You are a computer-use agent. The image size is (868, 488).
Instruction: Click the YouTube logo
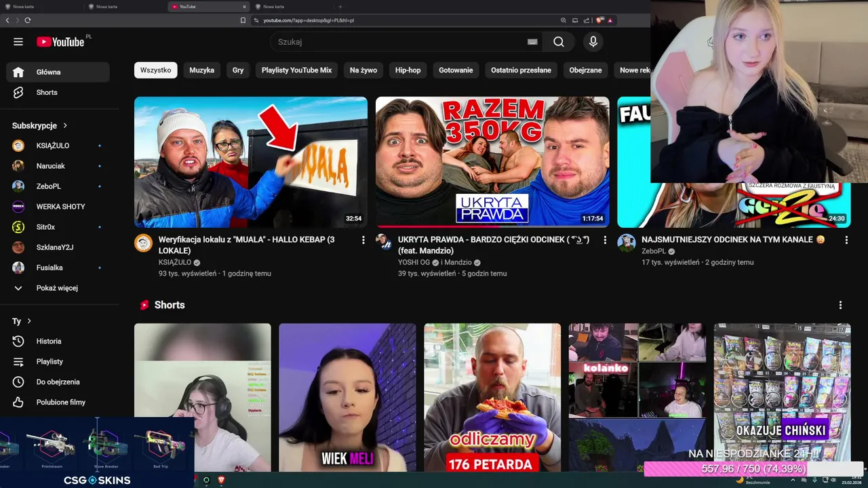[x=60, y=42]
